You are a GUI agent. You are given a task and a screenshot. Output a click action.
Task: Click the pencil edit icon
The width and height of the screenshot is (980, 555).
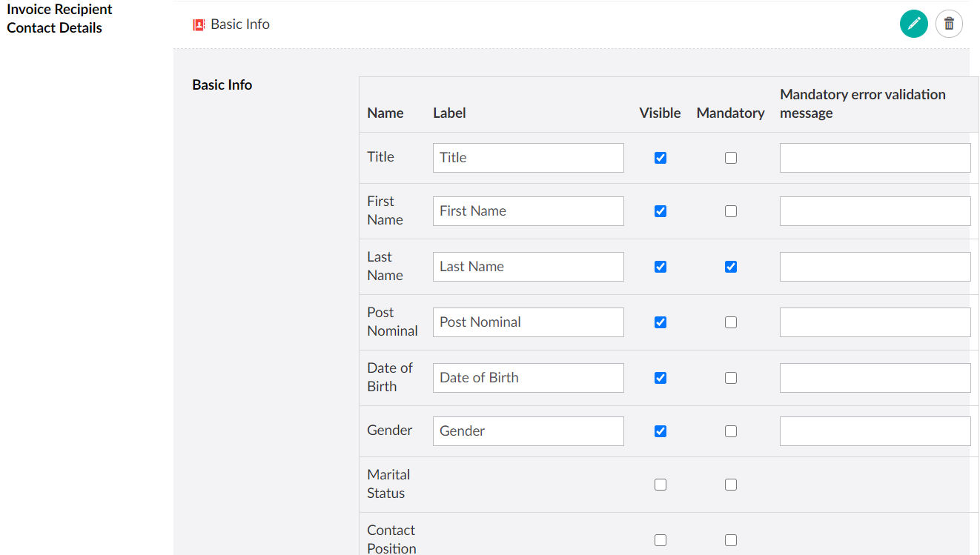(x=914, y=24)
